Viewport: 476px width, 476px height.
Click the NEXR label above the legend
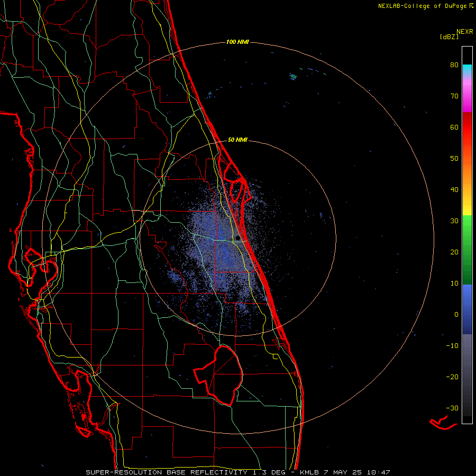tap(464, 32)
